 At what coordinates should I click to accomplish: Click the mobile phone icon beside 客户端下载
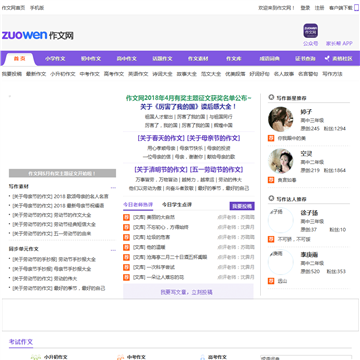click(356, 8)
